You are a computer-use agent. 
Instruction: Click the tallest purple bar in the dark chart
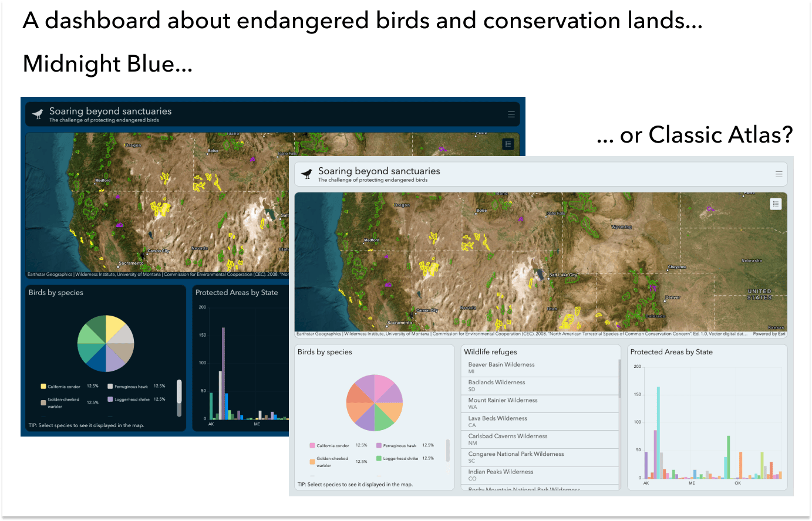tap(224, 373)
